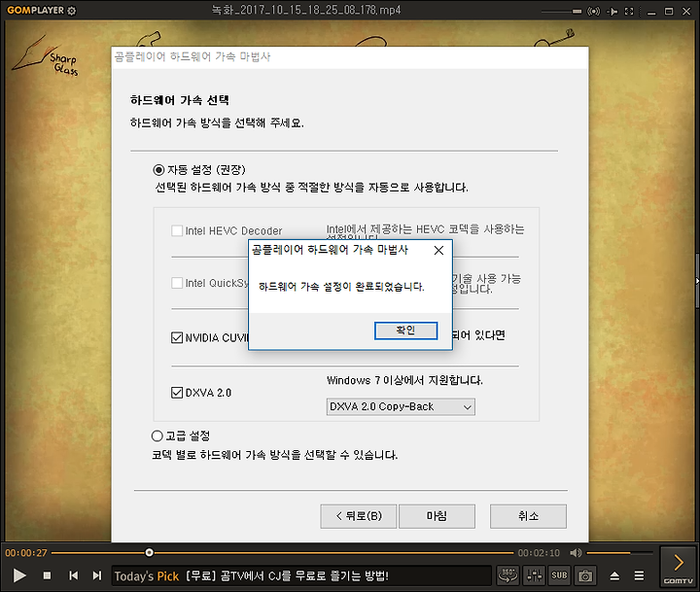The image size is (700, 592).
Task: Select the 자동 설정 (권장) radio option
Action: [158, 170]
